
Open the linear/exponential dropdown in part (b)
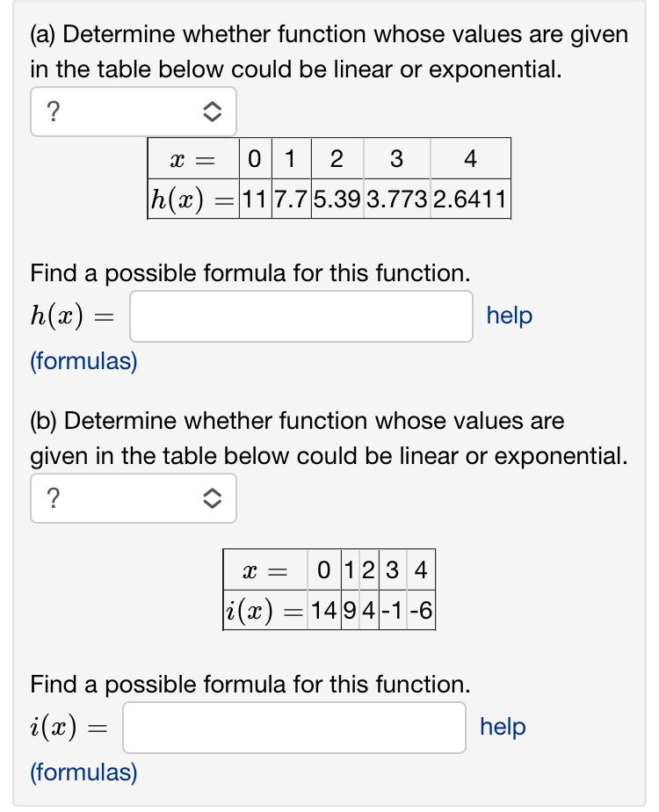pos(132,498)
